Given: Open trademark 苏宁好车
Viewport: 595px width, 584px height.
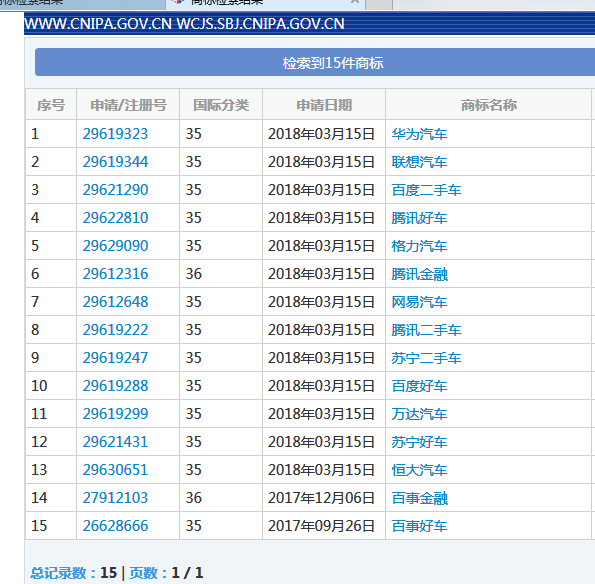Looking at the screenshot, I should pyautogui.click(x=419, y=442).
